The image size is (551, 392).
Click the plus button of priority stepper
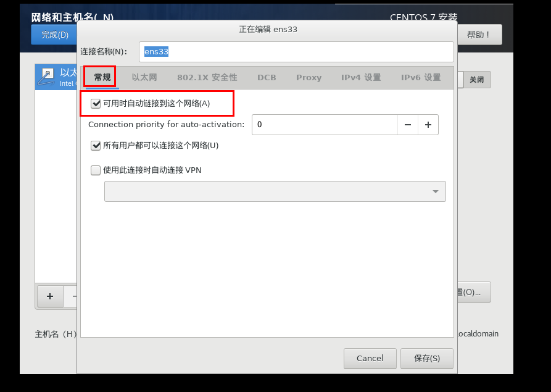click(428, 125)
